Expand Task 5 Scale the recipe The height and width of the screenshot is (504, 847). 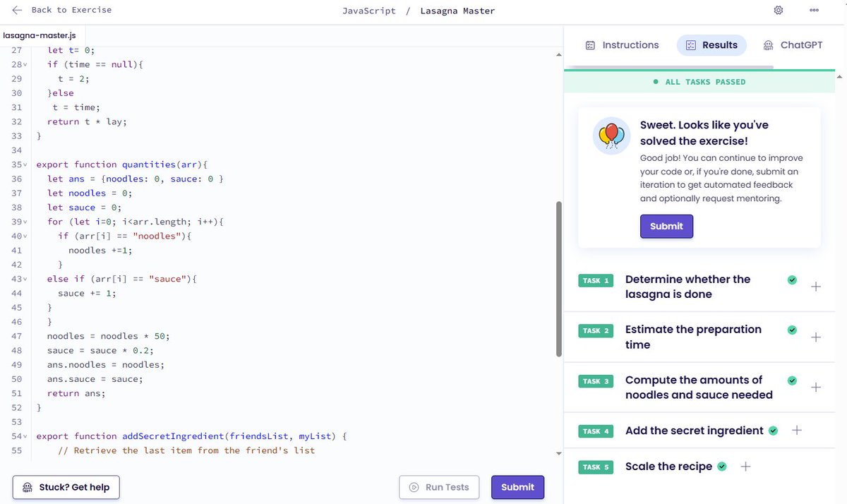click(745, 467)
